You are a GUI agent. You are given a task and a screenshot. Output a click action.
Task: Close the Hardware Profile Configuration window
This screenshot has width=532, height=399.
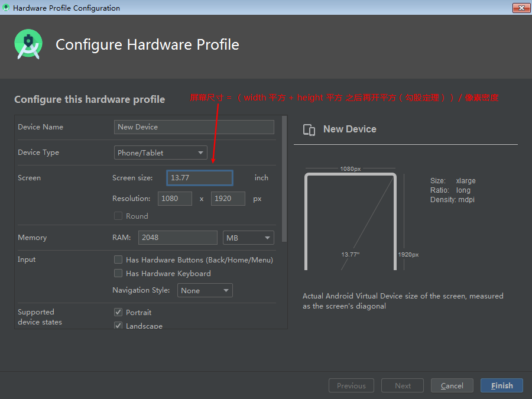tap(521, 8)
